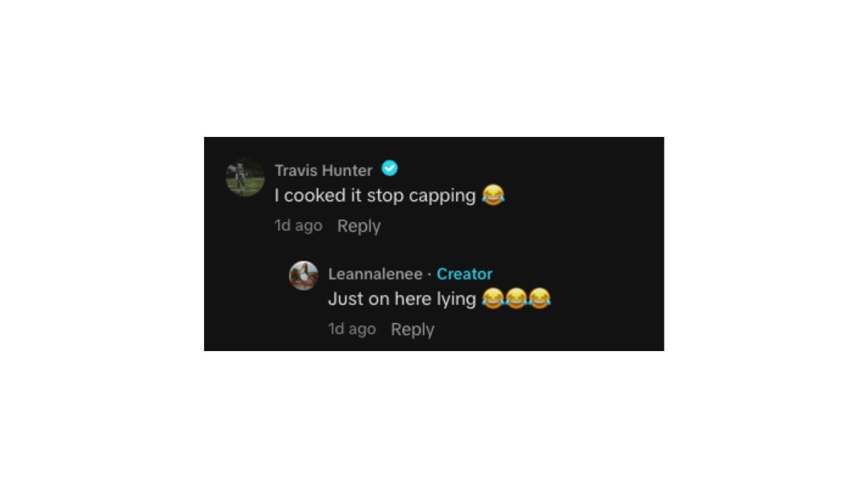Viewport: 868px width, 488px height.
Task: Click "1d ago" under Leannalenee's reply
Action: click(352, 329)
